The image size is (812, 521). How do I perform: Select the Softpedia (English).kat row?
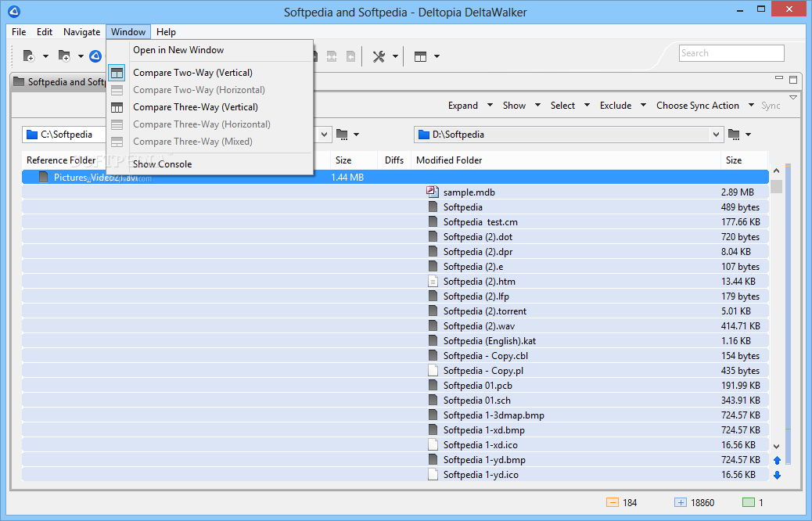395,341
